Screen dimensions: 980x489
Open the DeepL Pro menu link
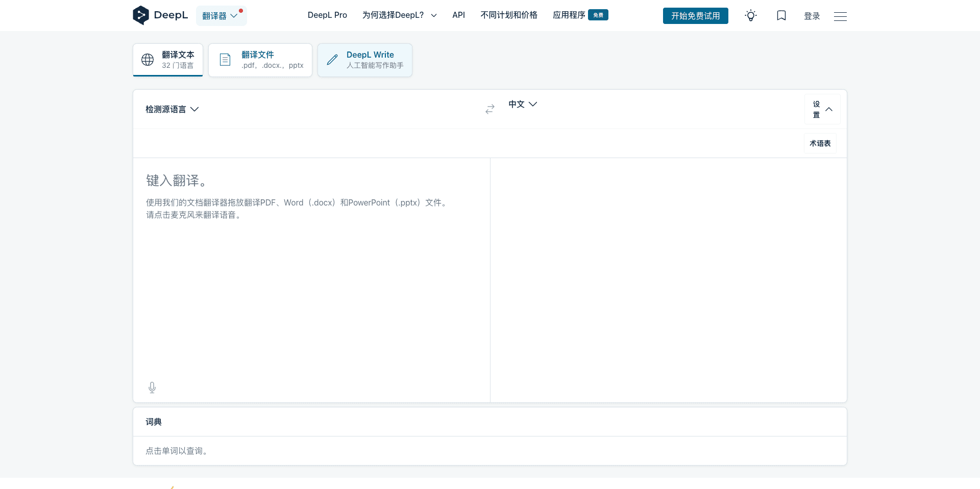(x=327, y=15)
